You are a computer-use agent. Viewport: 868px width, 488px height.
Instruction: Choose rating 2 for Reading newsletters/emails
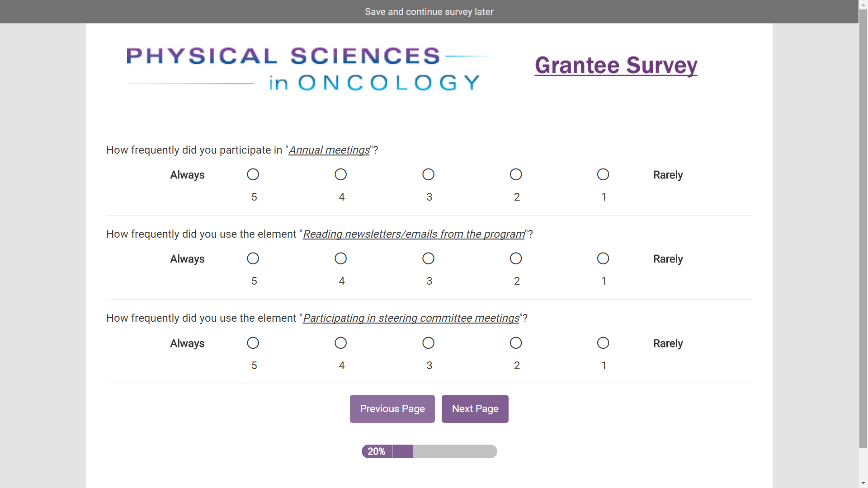[x=516, y=258]
